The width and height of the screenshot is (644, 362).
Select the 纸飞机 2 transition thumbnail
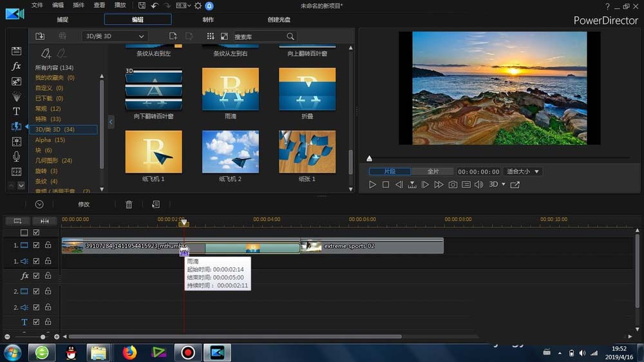click(230, 152)
